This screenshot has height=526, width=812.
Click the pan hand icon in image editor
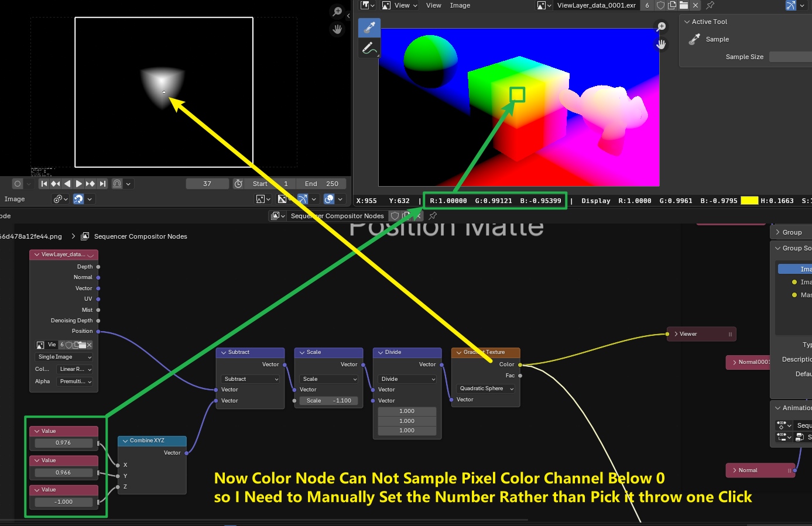click(x=662, y=44)
